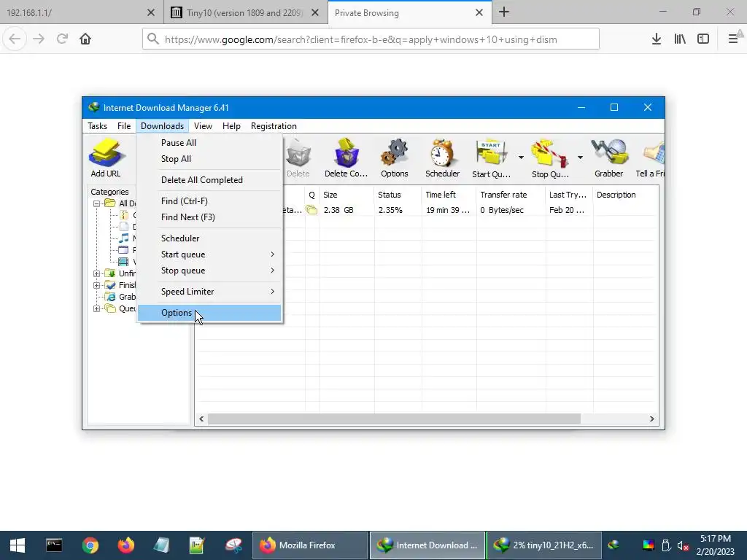This screenshot has width=747, height=560.
Task: Expand the Speed Limiter submenu
Action: point(209,292)
